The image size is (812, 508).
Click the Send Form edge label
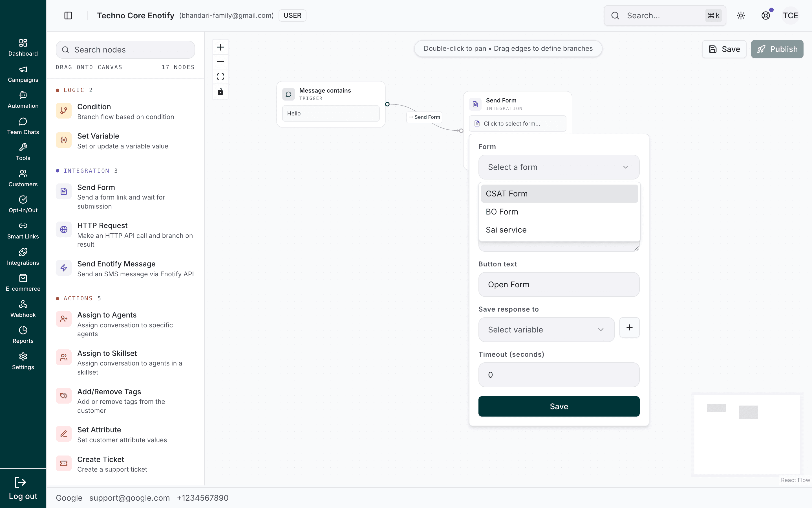(x=424, y=117)
